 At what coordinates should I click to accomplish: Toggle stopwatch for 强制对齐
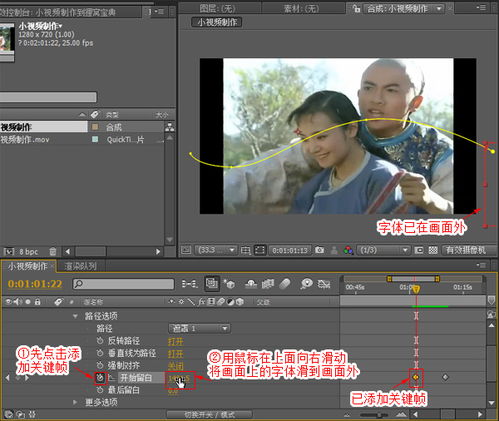[x=100, y=365]
